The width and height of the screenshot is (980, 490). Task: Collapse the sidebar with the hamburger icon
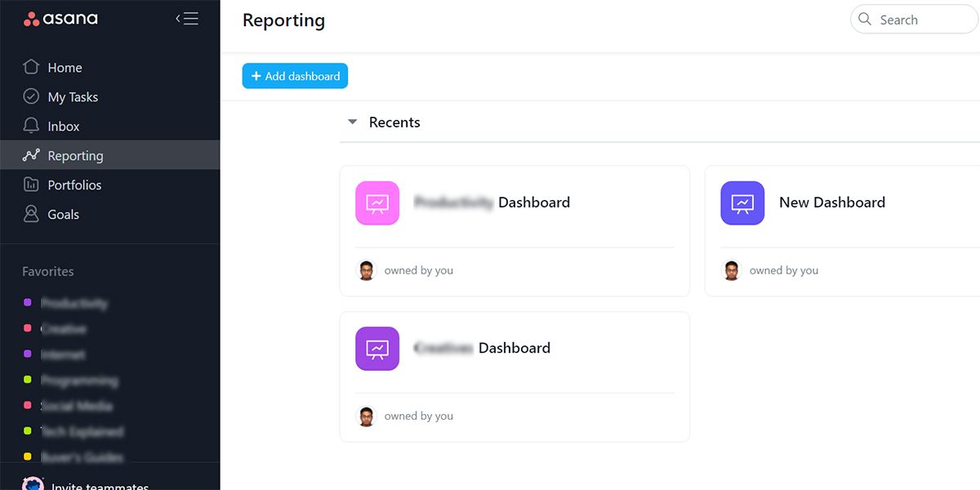(187, 19)
